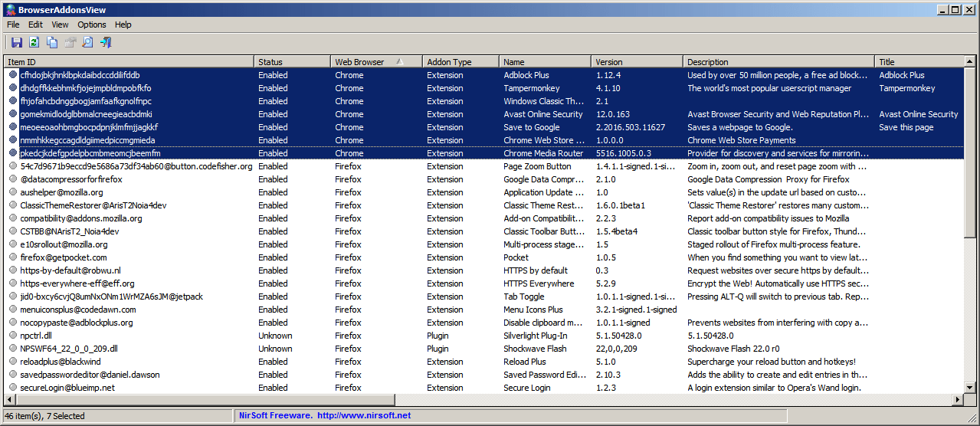980x426 pixels.
Task: Click the vertical scrollbar up arrow
Action: click(970, 62)
